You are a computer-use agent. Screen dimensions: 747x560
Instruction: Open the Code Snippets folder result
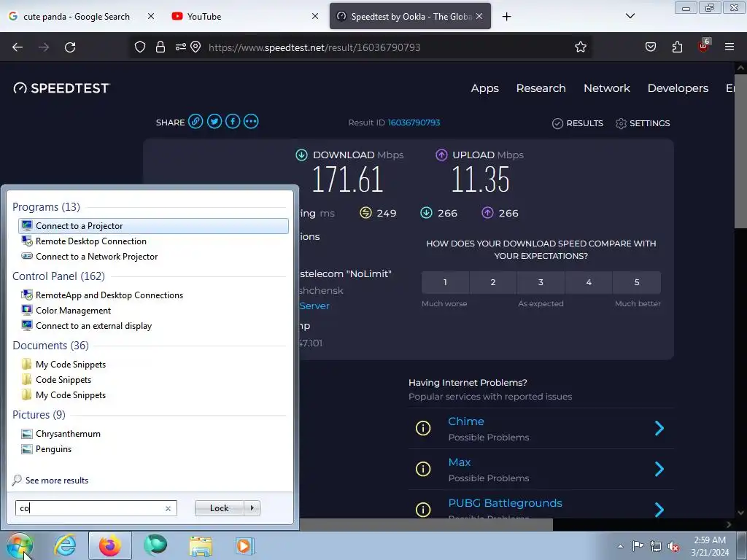click(153, 379)
